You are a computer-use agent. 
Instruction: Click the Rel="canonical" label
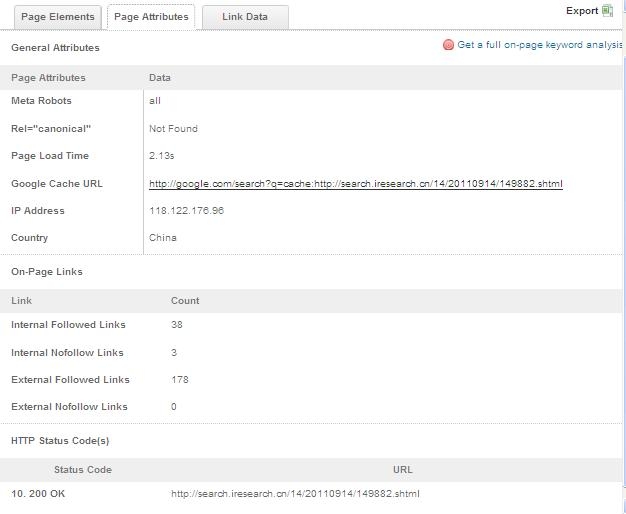coord(51,129)
